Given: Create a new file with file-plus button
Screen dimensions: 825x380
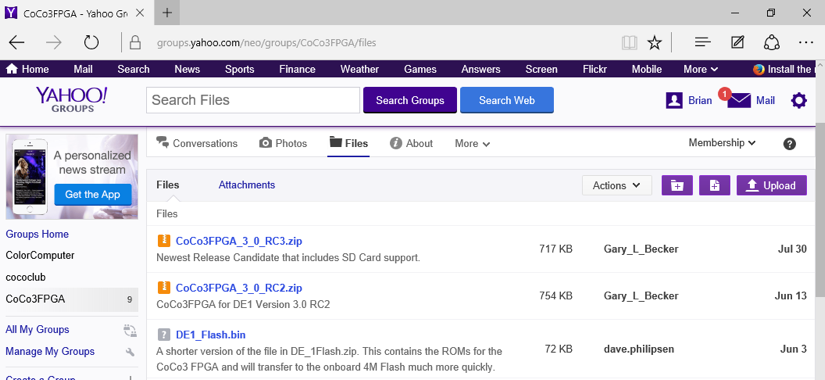Looking at the screenshot, I should [x=715, y=185].
